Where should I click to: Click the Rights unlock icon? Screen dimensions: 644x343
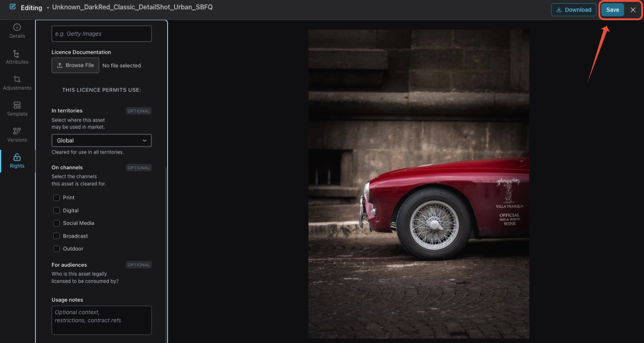(x=17, y=157)
